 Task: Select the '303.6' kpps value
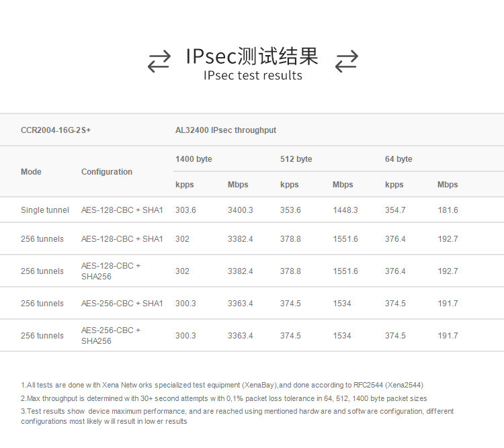pyautogui.click(x=185, y=210)
